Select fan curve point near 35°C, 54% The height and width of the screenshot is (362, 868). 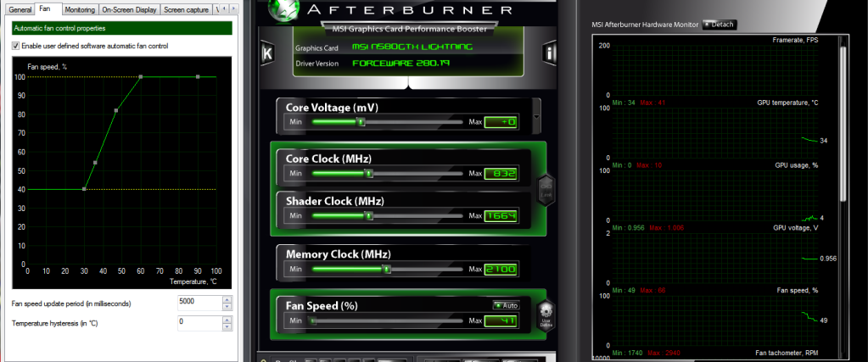(x=95, y=163)
